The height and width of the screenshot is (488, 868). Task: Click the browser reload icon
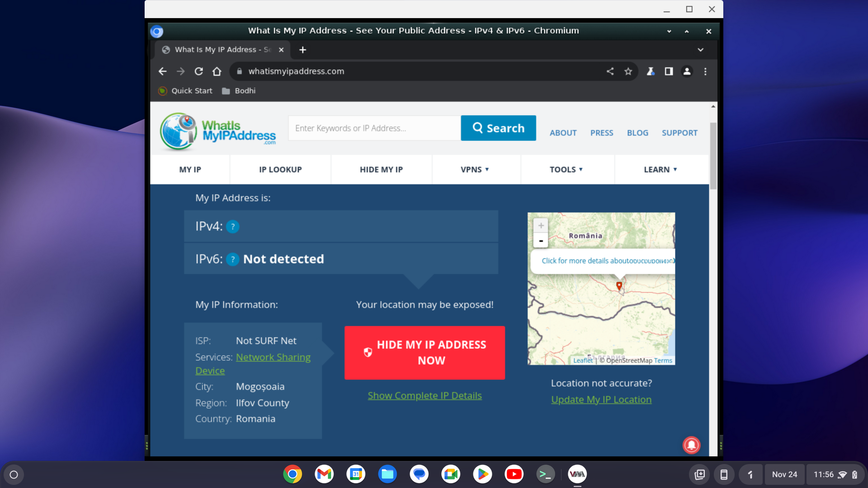click(198, 71)
